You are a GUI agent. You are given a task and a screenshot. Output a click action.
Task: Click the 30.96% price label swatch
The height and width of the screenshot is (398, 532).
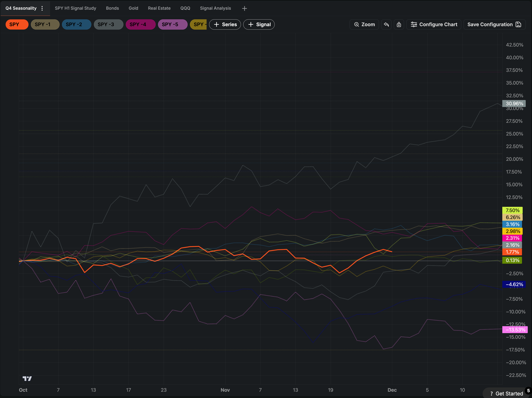point(514,104)
